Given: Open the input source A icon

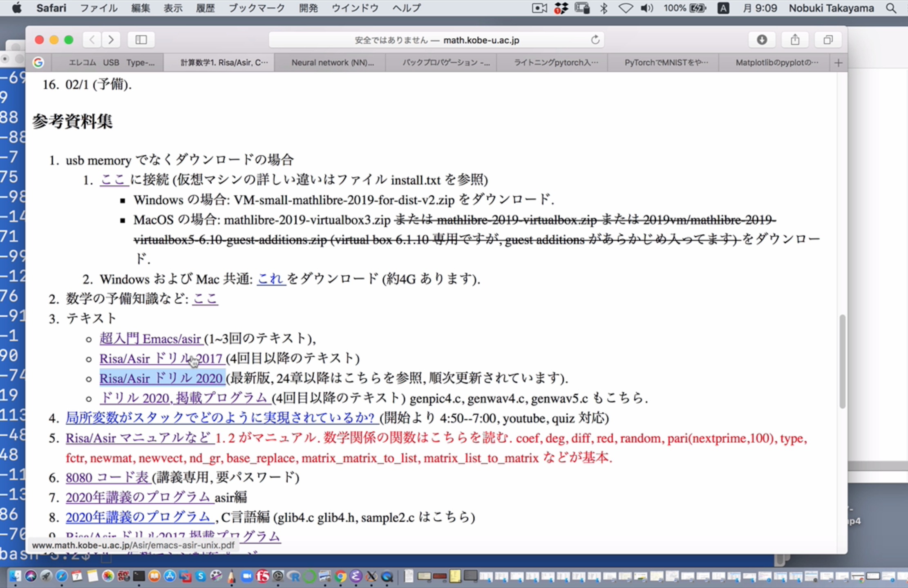Looking at the screenshot, I should pos(723,8).
